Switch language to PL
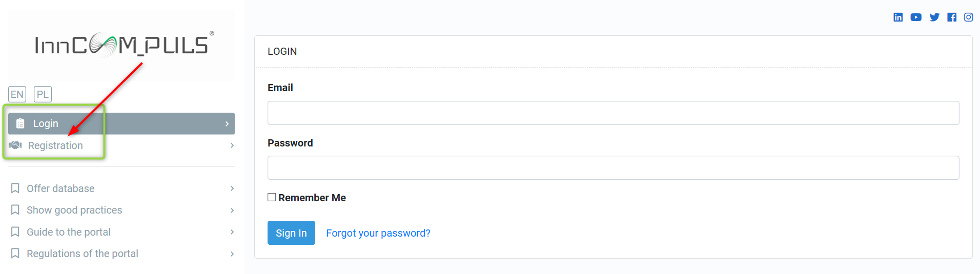This screenshot has height=274, width=980. click(x=43, y=94)
